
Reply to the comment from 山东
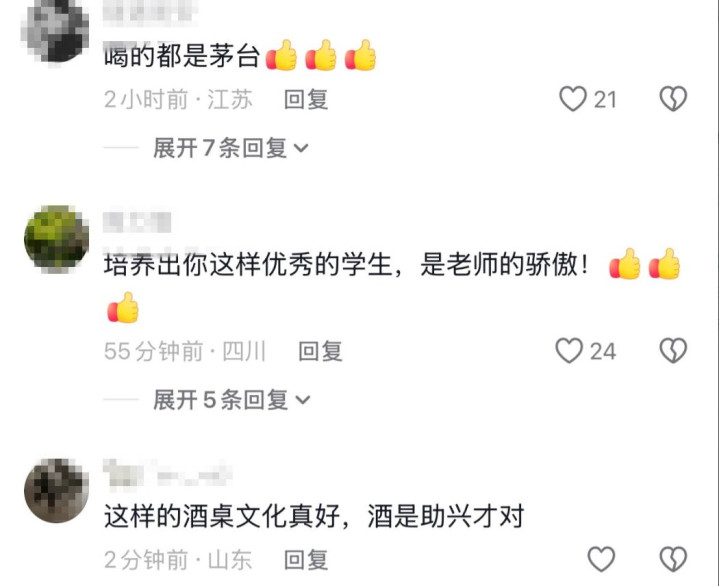[306, 560]
